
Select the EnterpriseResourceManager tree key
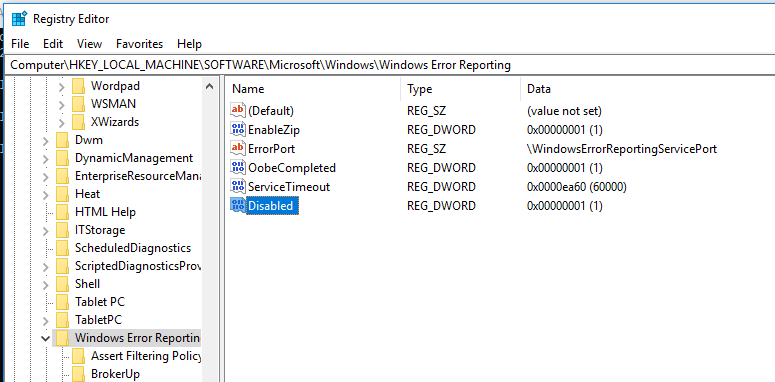(137, 176)
